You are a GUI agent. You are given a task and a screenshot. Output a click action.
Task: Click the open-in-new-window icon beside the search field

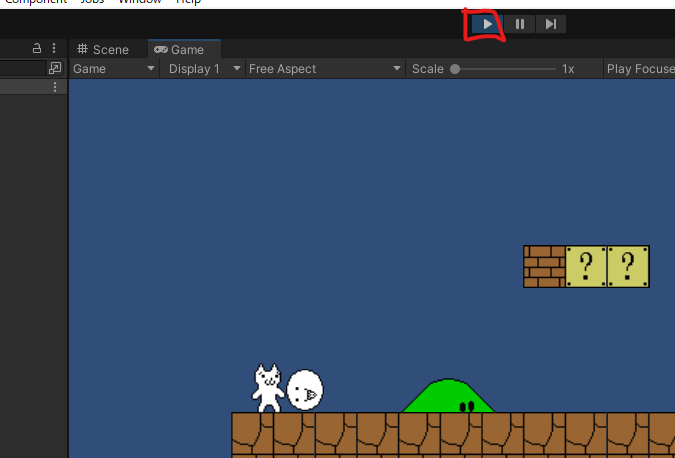pos(55,68)
